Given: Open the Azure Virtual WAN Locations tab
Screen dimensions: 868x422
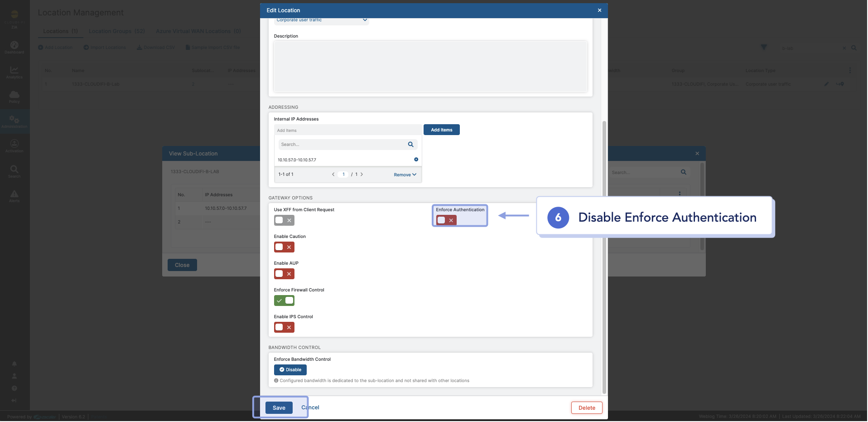Looking at the screenshot, I should click(x=198, y=31).
